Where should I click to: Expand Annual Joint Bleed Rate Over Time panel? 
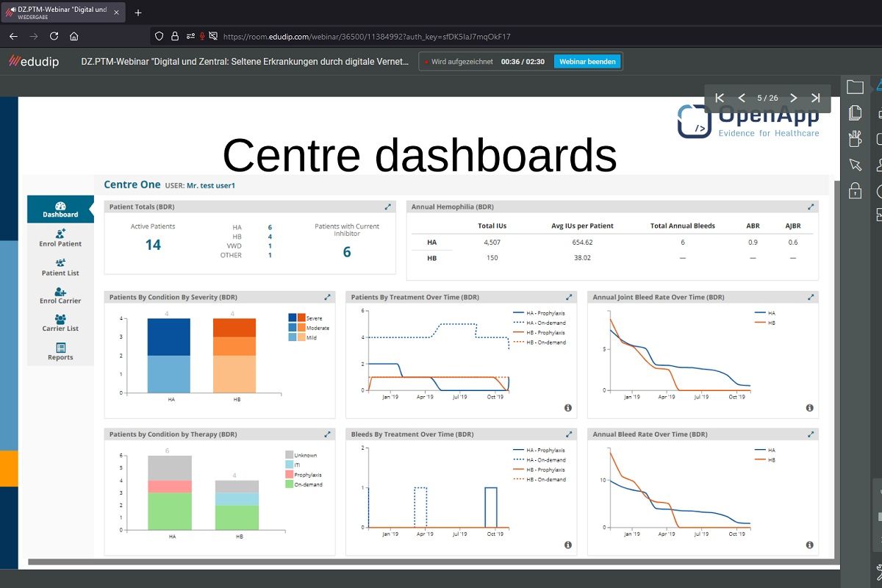click(x=811, y=297)
